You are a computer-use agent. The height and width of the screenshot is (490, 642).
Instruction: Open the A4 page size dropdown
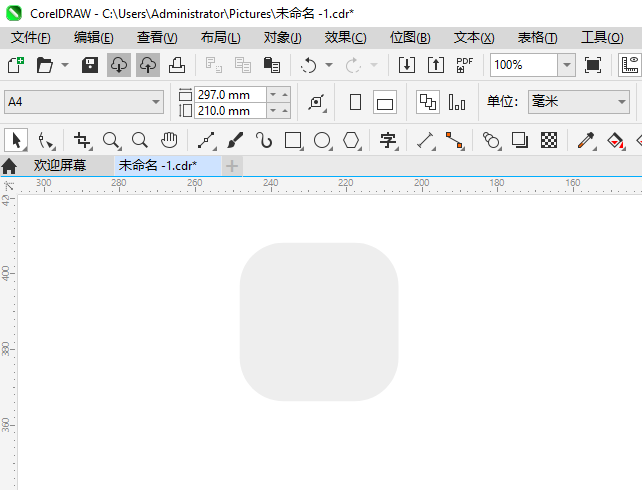(84, 102)
